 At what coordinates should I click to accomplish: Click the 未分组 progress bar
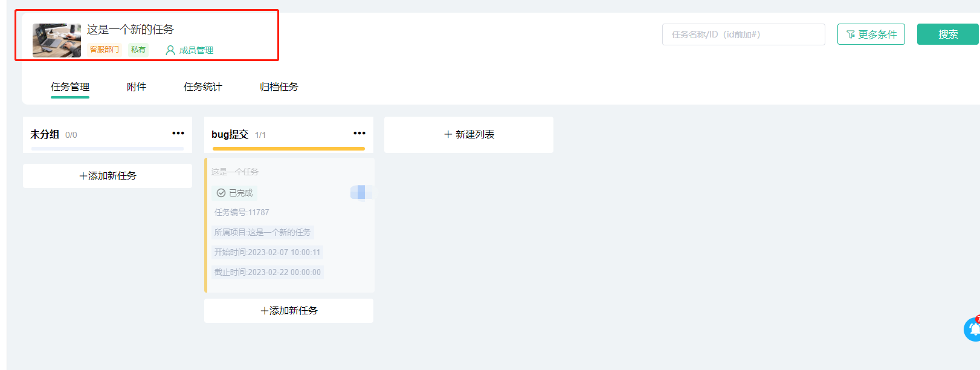click(x=108, y=149)
